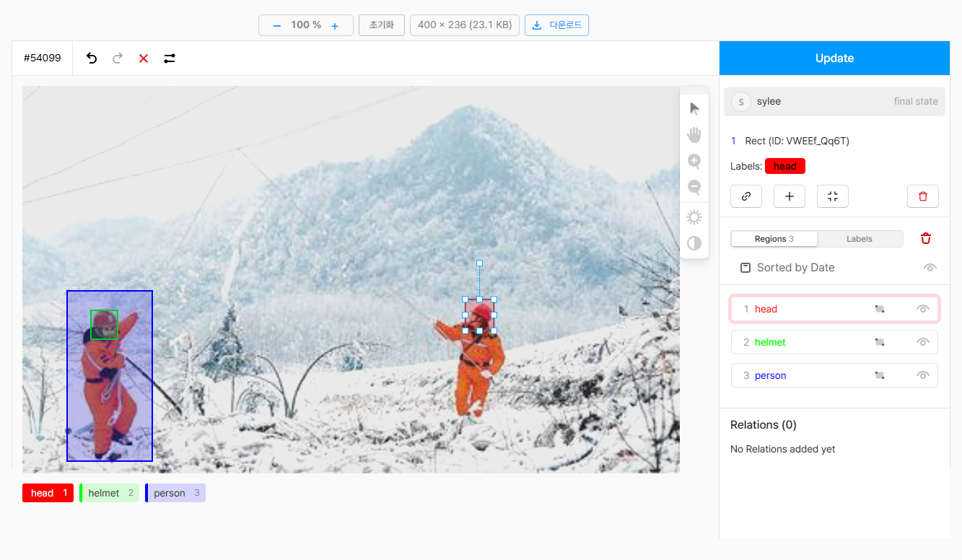Select helmet region in list
Screen dimensions: 962x560
834,342
